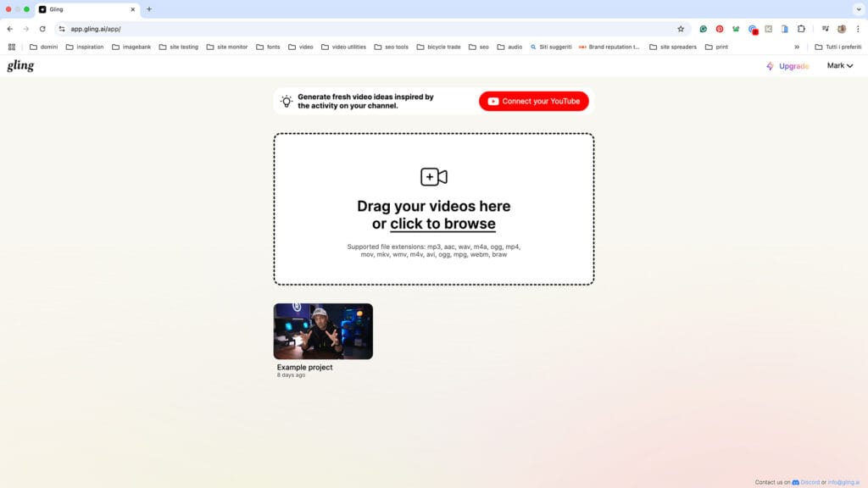Switch to the Gling browser tab

coord(85,9)
